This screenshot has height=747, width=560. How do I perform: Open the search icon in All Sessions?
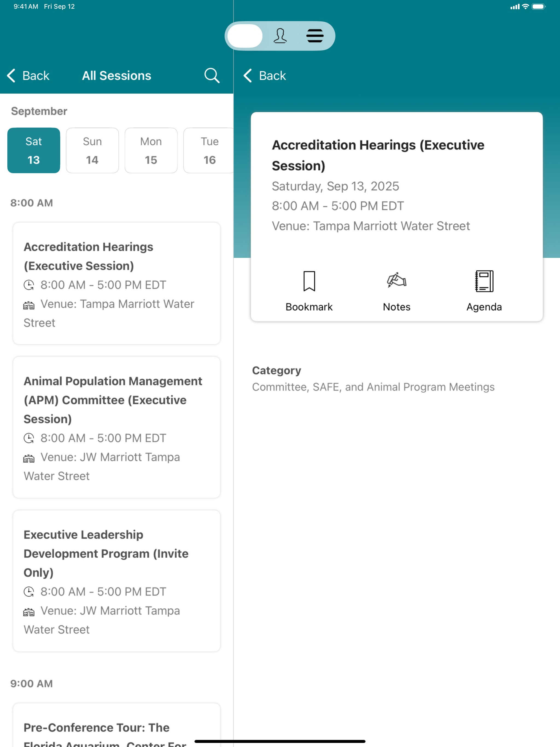pyautogui.click(x=212, y=75)
